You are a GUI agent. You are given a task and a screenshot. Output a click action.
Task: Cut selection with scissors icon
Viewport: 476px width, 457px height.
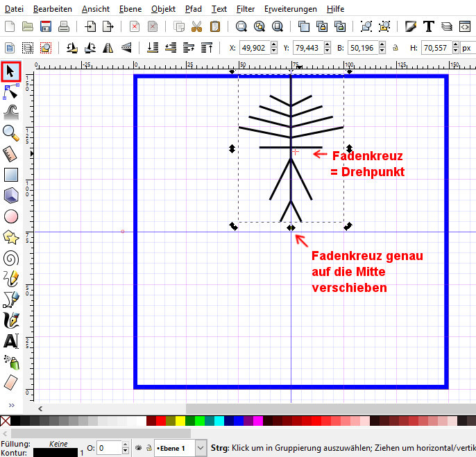[197, 26]
